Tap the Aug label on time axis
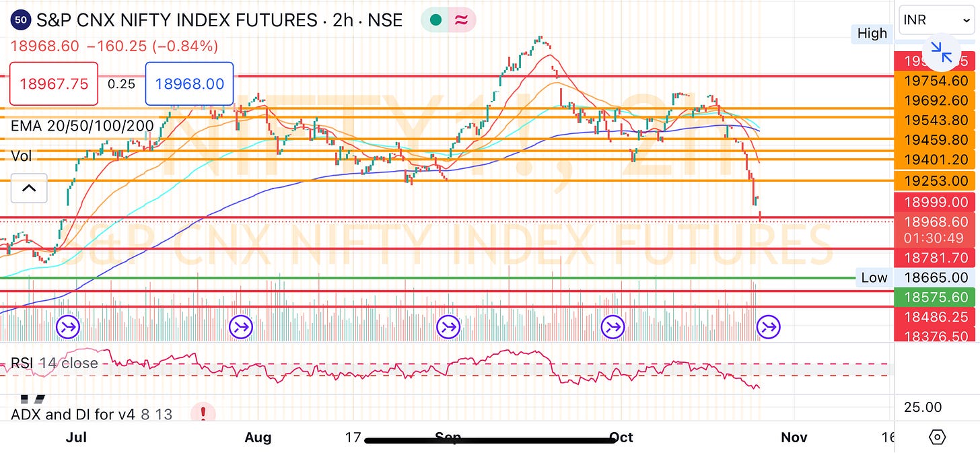980x453 pixels. (x=258, y=438)
